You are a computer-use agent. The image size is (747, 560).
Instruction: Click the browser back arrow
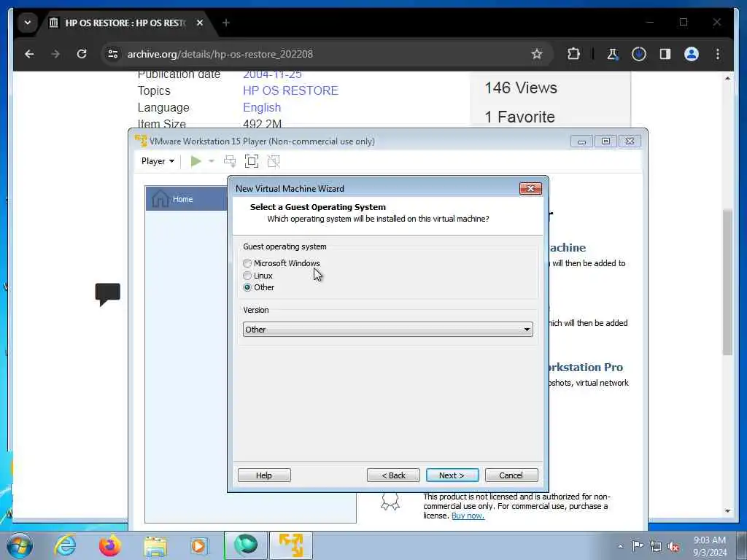[29, 54]
